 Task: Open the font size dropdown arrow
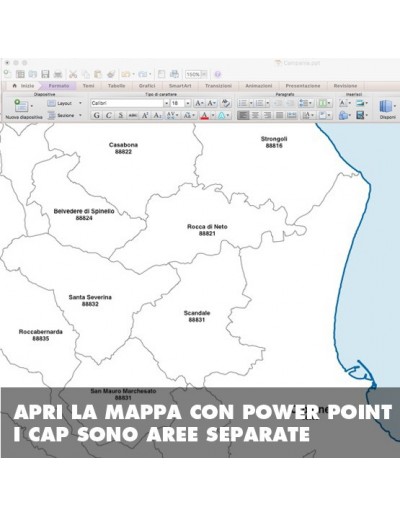click(x=188, y=103)
